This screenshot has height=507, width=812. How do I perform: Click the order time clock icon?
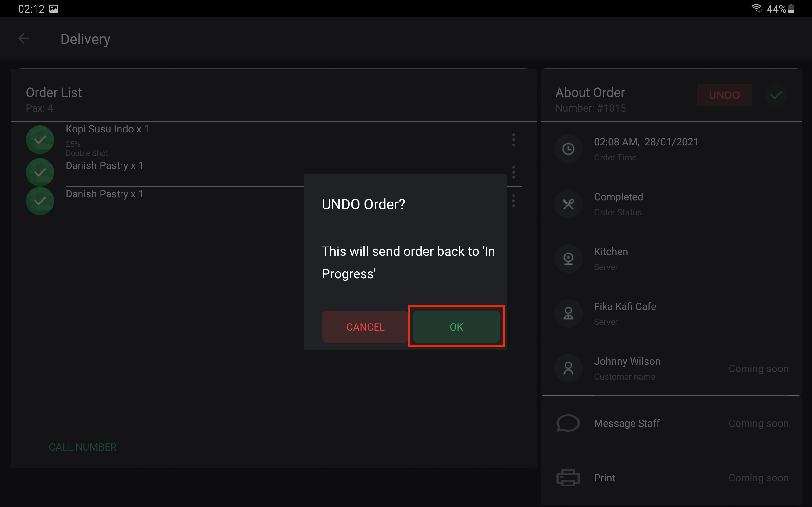tap(568, 149)
